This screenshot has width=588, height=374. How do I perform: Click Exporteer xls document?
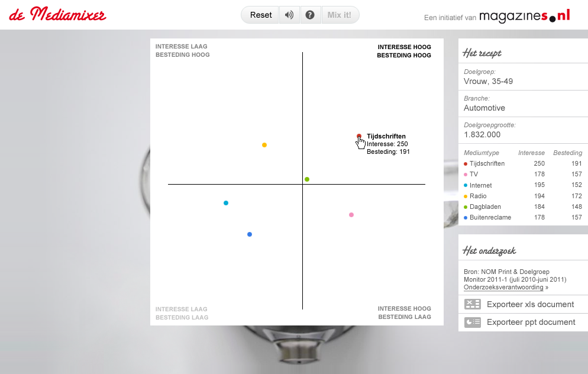click(530, 304)
